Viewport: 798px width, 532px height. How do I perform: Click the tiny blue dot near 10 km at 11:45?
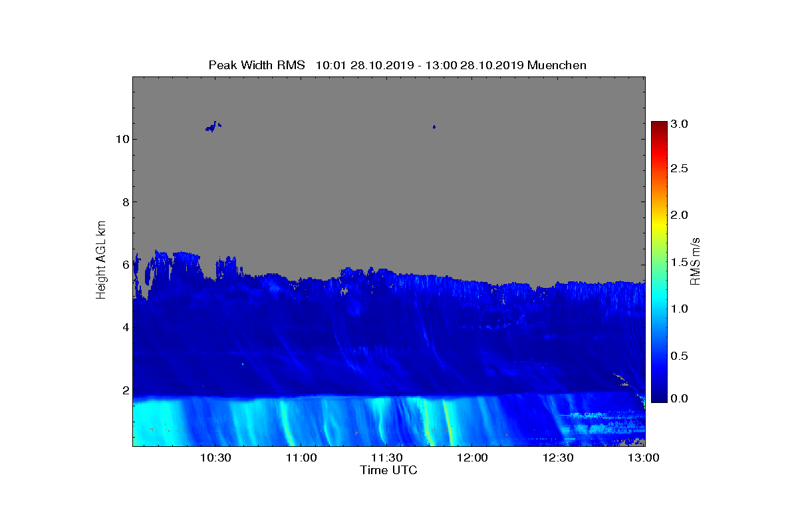pos(434,126)
